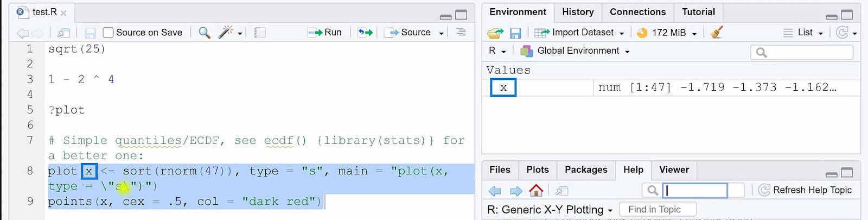
Task: Click Refresh Help Topic button
Action: pos(805,190)
